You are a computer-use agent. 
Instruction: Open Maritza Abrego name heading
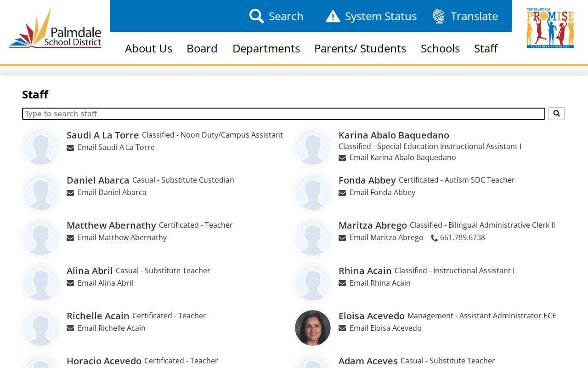tap(373, 225)
